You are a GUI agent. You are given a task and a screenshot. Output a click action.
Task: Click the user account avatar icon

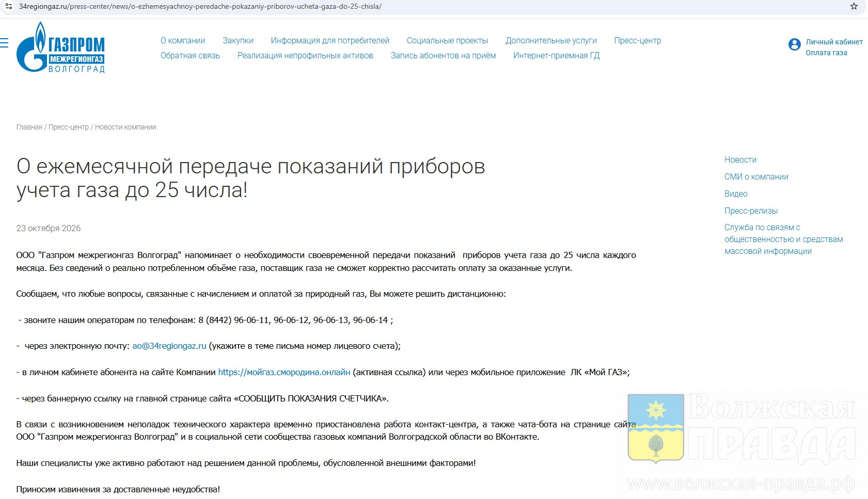coord(794,45)
